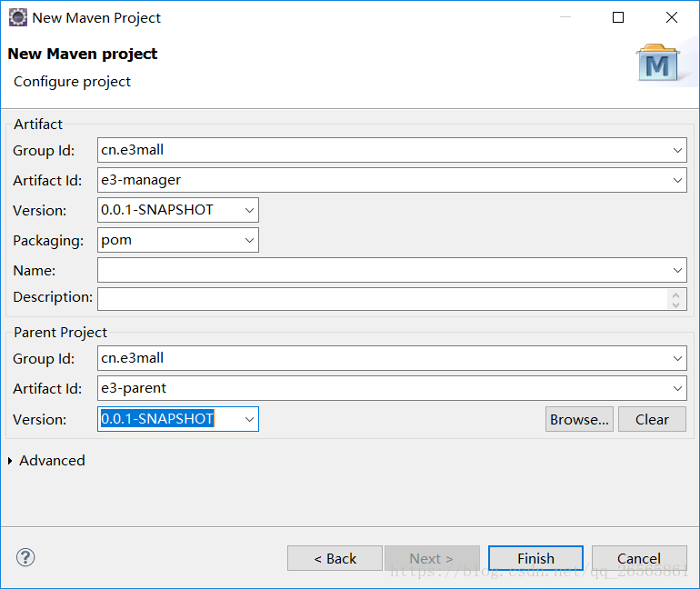The width and height of the screenshot is (700, 589).
Task: Click the Clear button
Action: coord(652,419)
